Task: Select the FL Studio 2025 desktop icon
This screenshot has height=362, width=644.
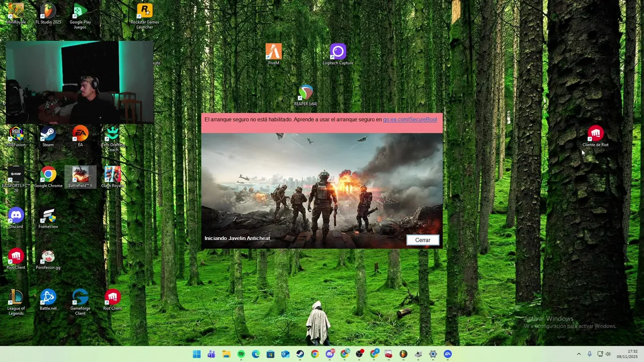Action: (x=48, y=14)
